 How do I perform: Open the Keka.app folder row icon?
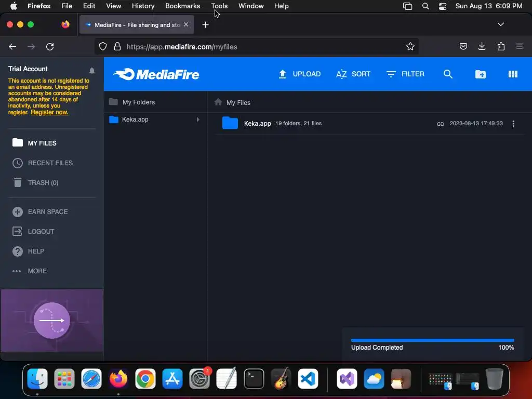(x=230, y=123)
